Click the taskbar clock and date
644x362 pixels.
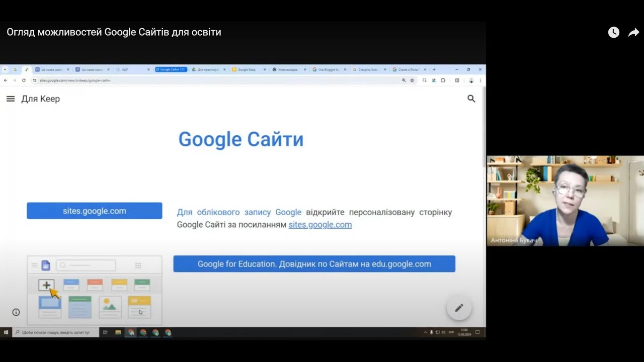point(464,332)
